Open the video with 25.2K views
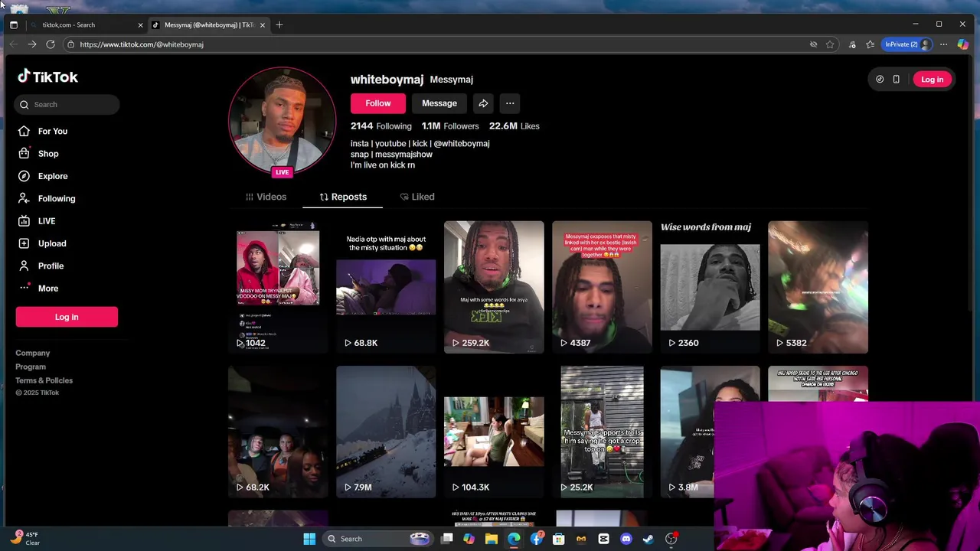980x551 pixels. pos(602,432)
